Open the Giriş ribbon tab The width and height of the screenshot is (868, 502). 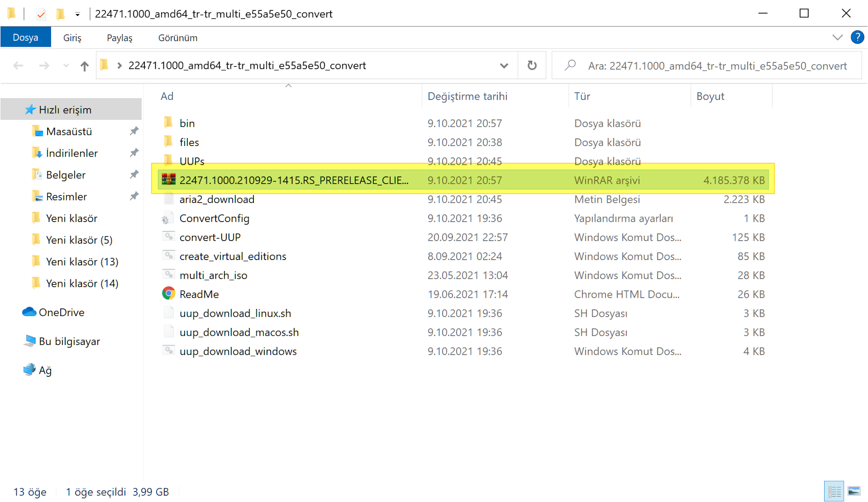tap(72, 38)
